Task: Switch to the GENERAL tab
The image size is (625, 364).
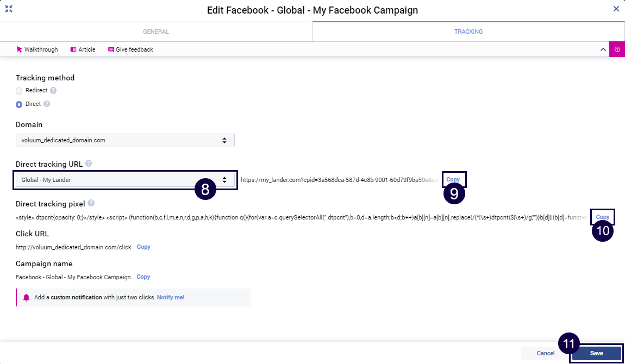Action: pos(155,32)
